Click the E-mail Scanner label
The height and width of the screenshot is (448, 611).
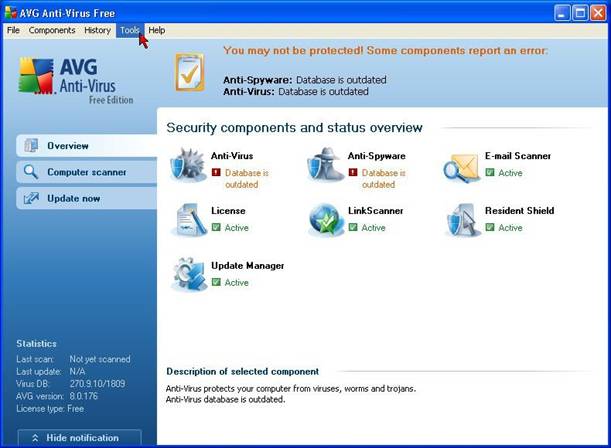tap(518, 156)
